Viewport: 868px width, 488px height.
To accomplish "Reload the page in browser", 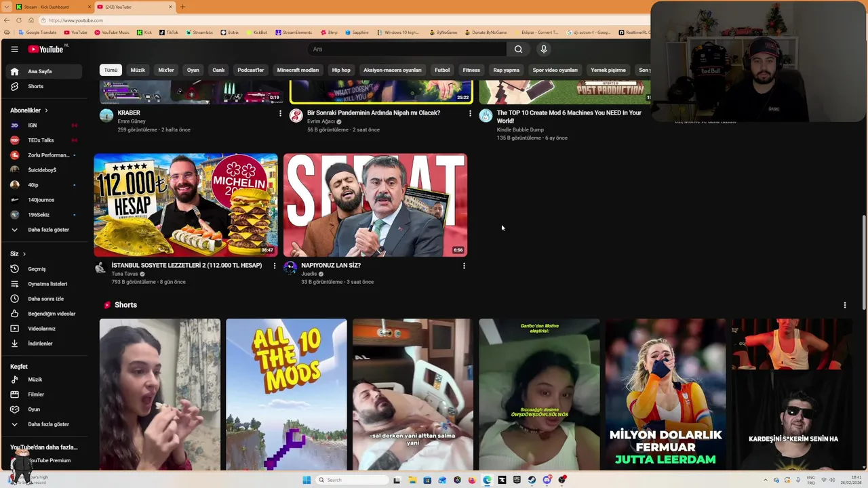I will [x=18, y=20].
